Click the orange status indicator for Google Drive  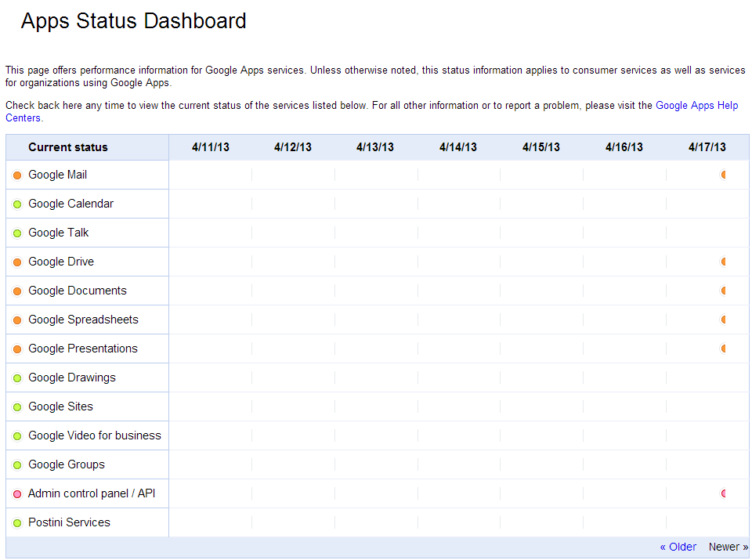click(16, 262)
